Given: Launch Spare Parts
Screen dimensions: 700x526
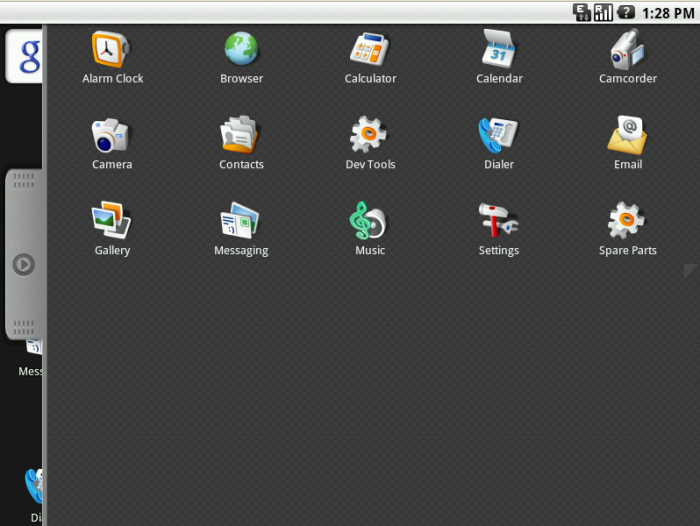Looking at the screenshot, I should pos(628,229).
